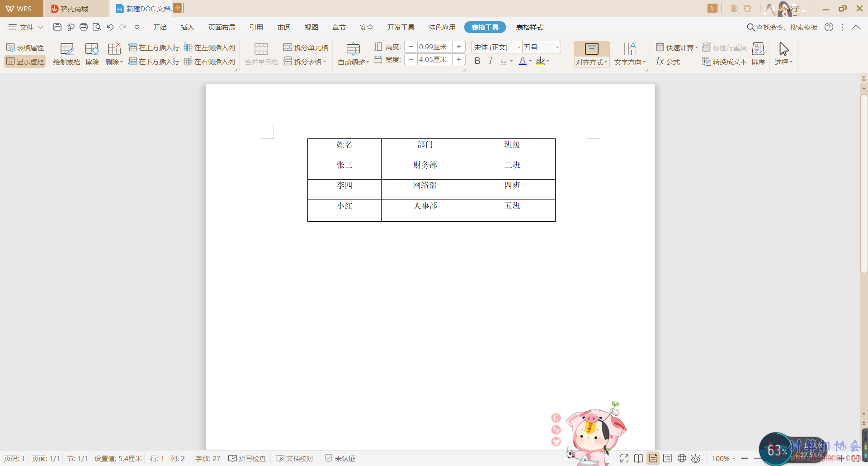Open Table Properties (表格属性)

(25, 48)
